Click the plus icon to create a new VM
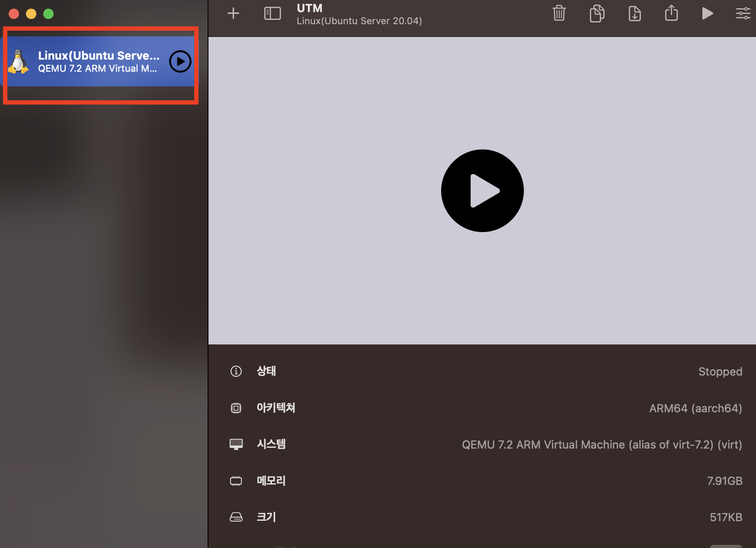The height and width of the screenshot is (548, 756). click(233, 13)
